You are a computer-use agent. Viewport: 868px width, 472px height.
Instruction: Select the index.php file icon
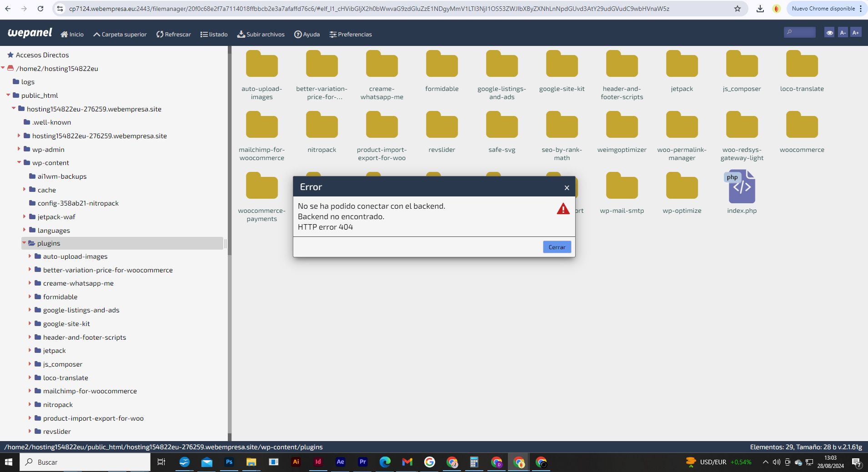(741, 186)
